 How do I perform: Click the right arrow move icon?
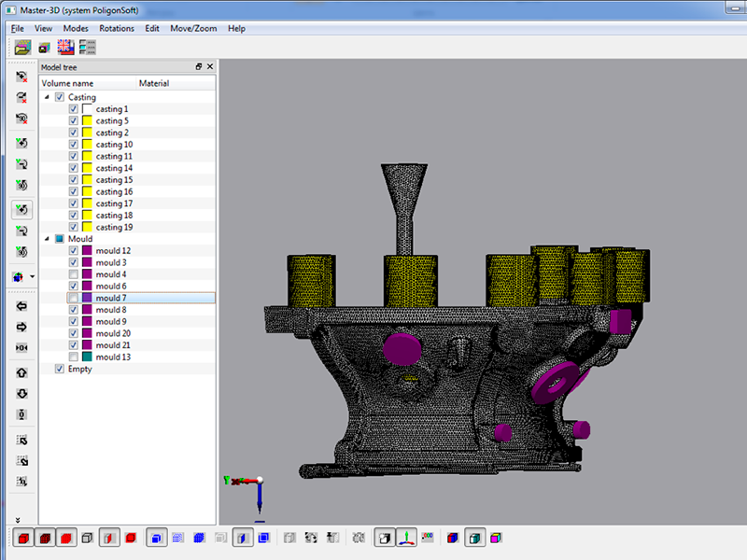(21, 327)
